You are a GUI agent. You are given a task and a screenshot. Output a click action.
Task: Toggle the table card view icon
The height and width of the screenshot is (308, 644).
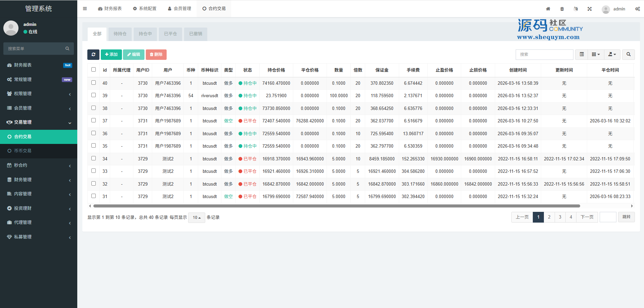tap(582, 54)
